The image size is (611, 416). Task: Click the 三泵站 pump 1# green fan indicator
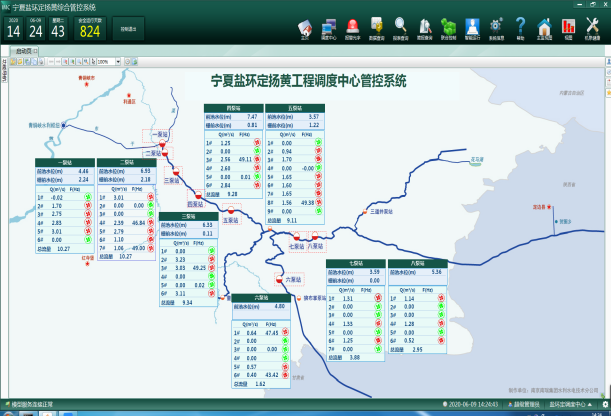click(212, 251)
